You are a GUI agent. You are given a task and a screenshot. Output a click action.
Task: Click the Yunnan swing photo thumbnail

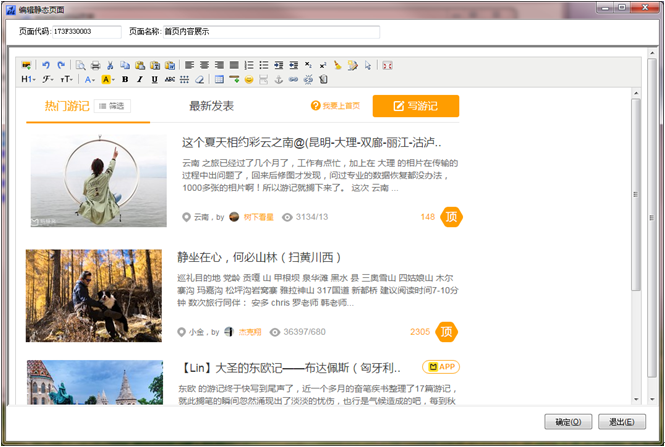pyautogui.click(x=99, y=181)
